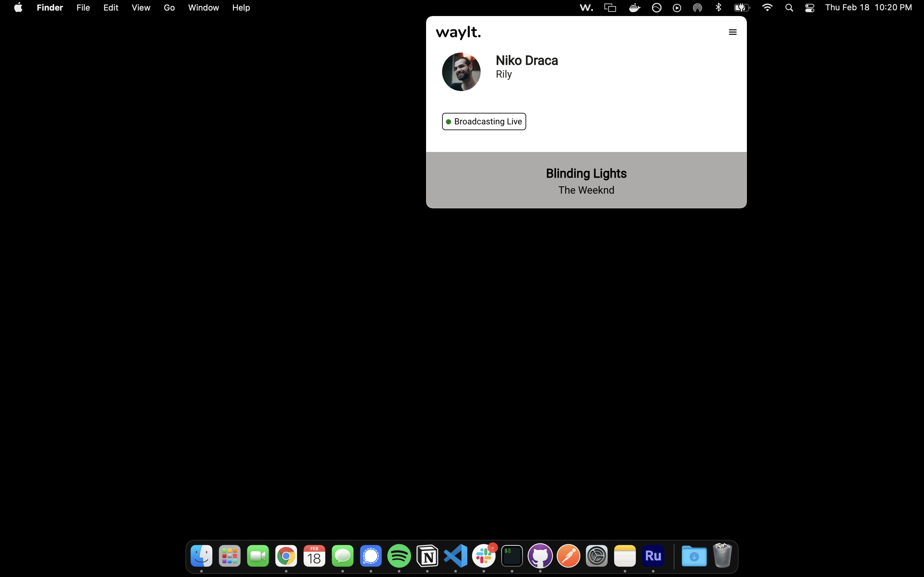Click the Blinding Lights song title
This screenshot has height=577, width=924.
(x=586, y=174)
